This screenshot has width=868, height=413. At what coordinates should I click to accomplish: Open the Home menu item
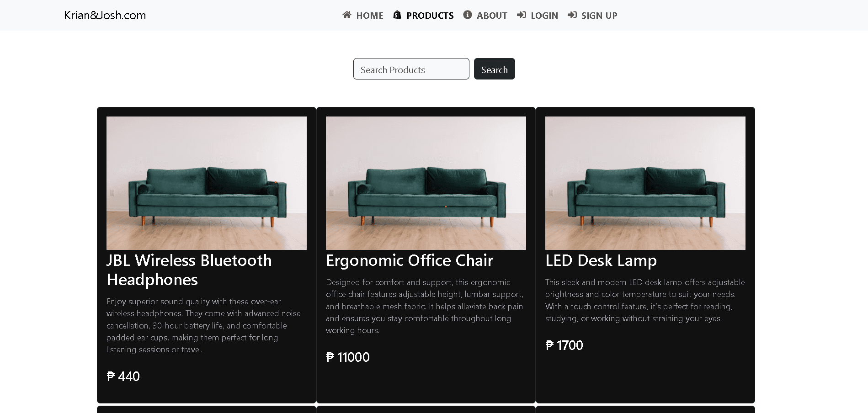tap(369, 16)
